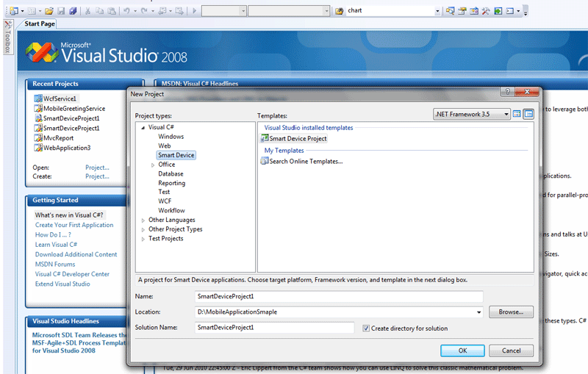This screenshot has height=374, width=588.
Task: Expand the Test Projects node
Action: pos(143,239)
